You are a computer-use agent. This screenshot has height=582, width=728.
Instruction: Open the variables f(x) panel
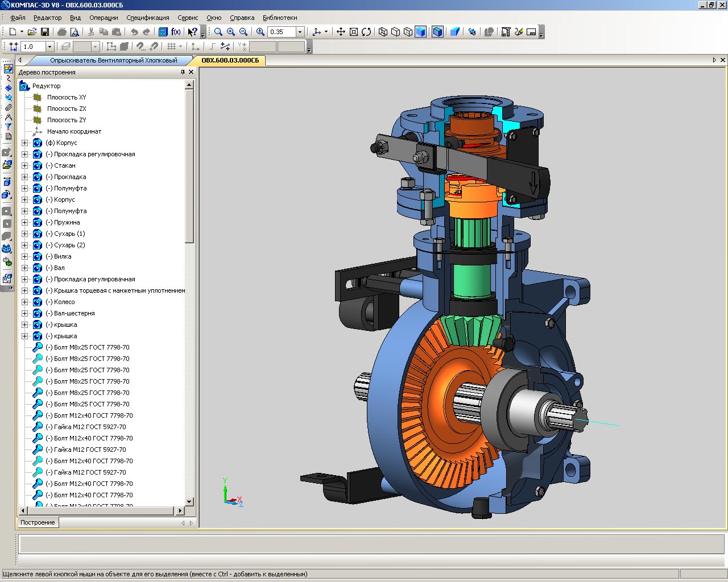pyautogui.click(x=176, y=32)
